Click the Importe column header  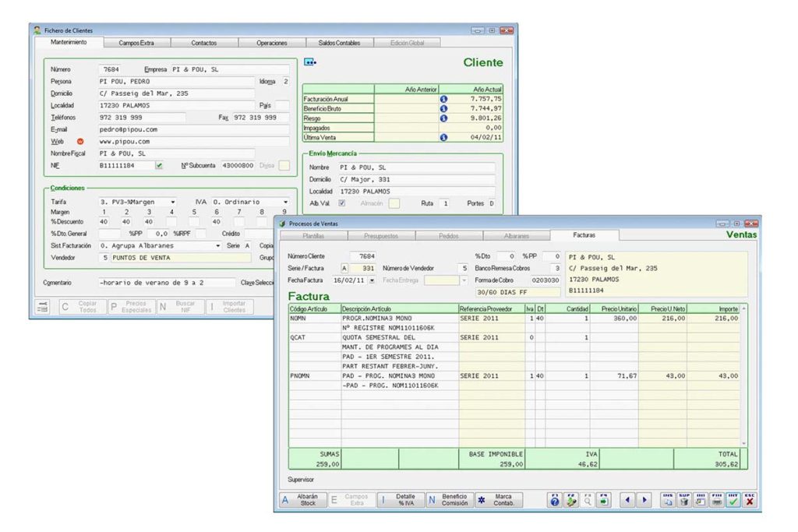[714, 308]
